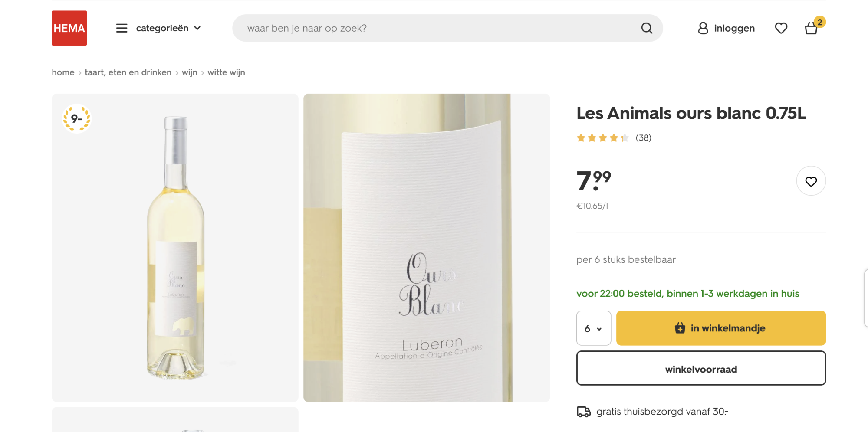Click the 9- award badge on the product image
The image size is (868, 432).
tap(77, 118)
